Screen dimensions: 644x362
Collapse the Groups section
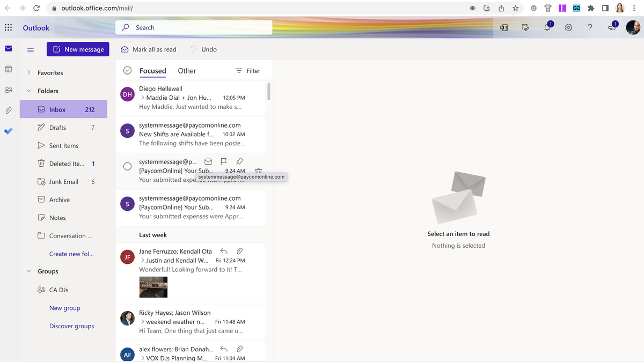coord(28,271)
